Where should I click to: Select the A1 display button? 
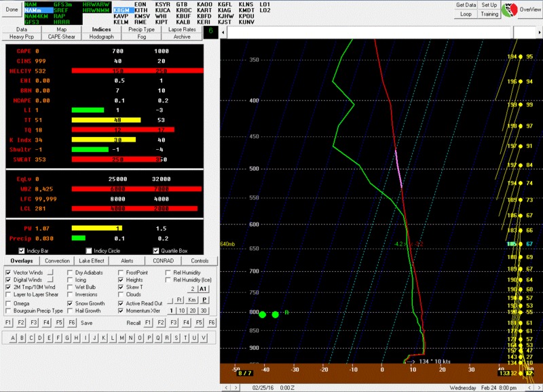click(x=203, y=289)
